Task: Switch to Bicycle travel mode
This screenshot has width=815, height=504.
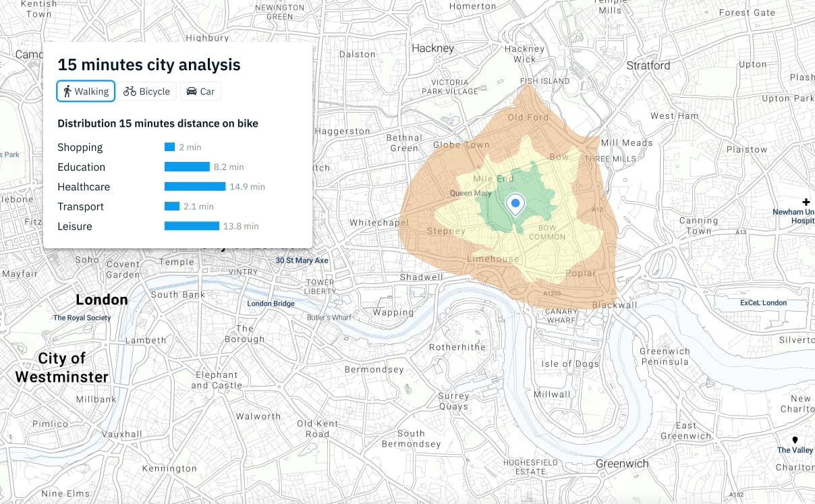Action: pos(147,91)
